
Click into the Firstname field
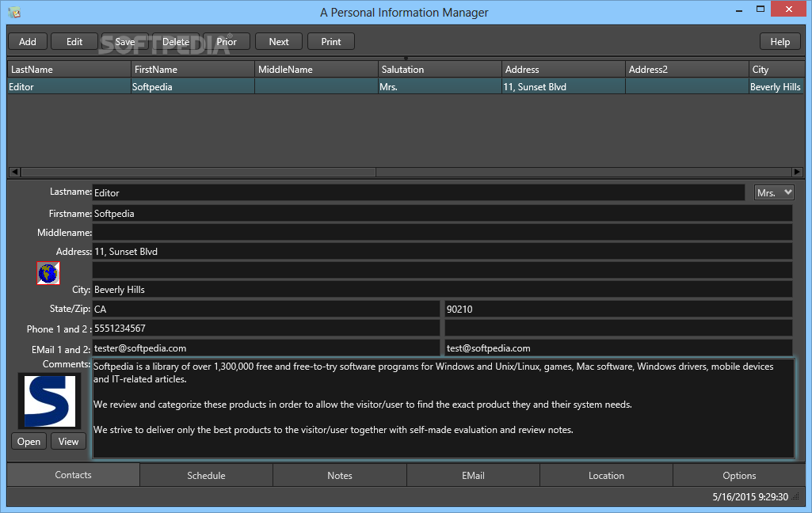coord(442,213)
